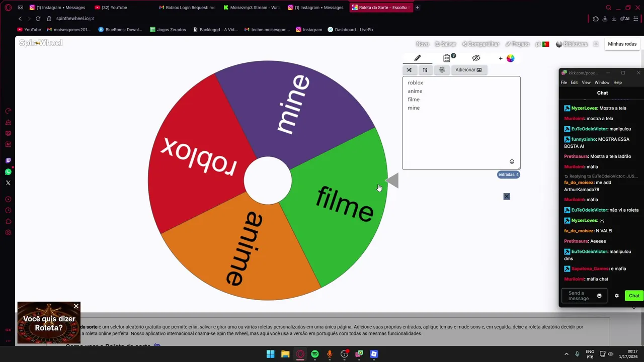Open View menu in Kick window
The image size is (644, 362).
(x=586, y=82)
